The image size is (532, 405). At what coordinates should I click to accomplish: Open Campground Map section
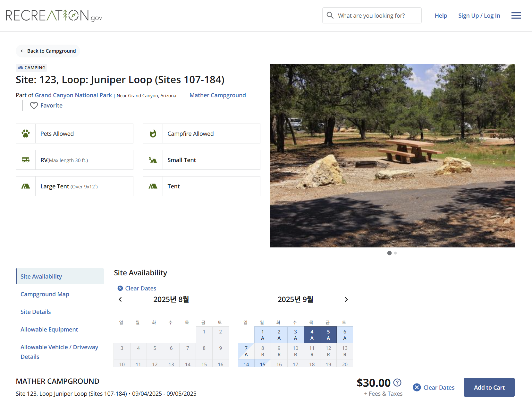coord(45,294)
